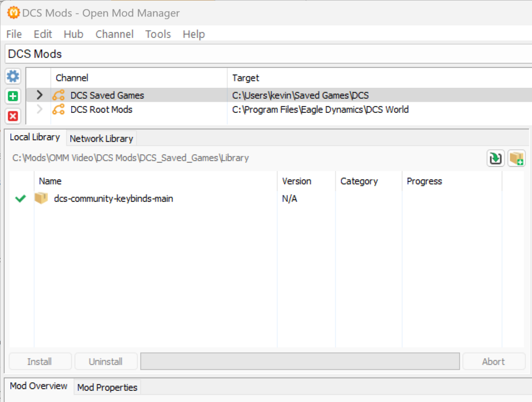The height and width of the screenshot is (402, 532).
Task: Expand the DCS Saved Games channel arrow
Action: (39, 96)
